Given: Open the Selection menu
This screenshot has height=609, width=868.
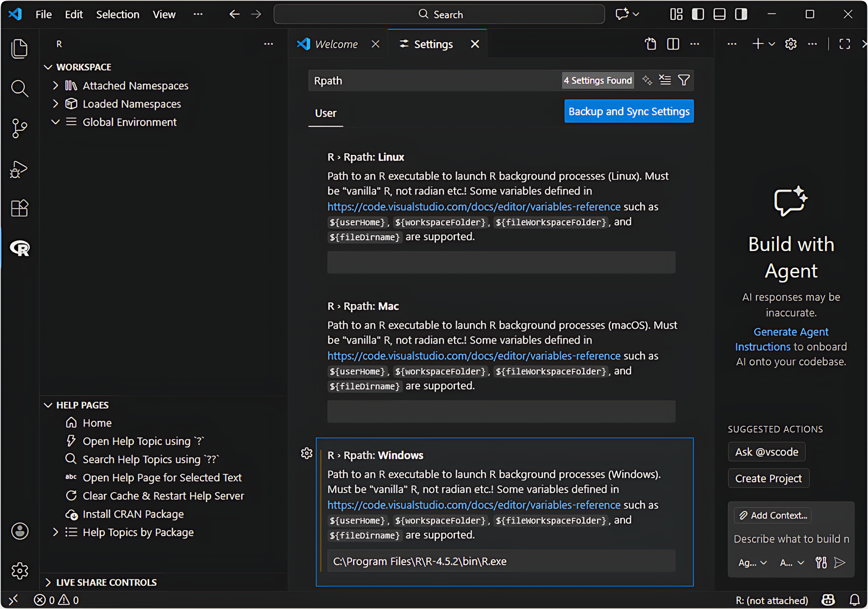Looking at the screenshot, I should 118,14.
